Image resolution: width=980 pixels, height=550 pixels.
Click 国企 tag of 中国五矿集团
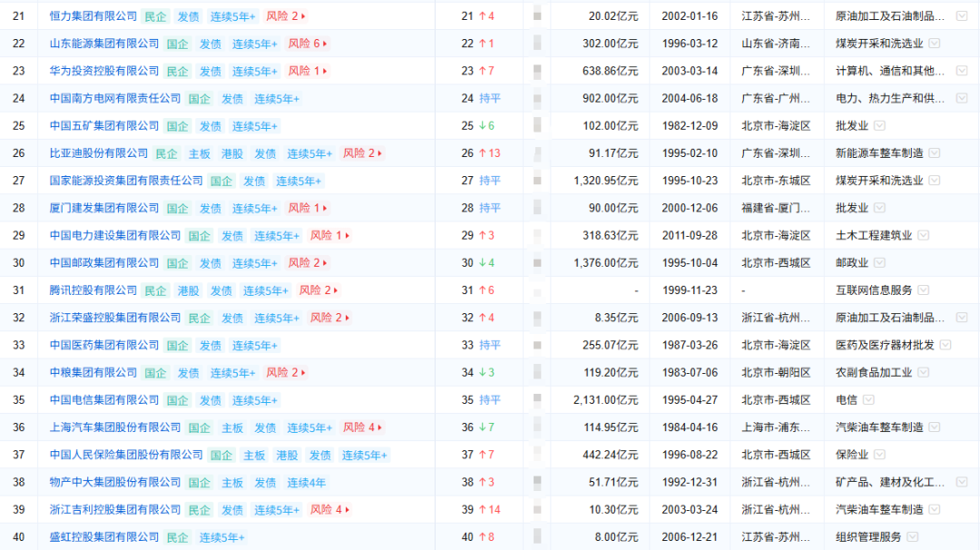tap(178, 126)
